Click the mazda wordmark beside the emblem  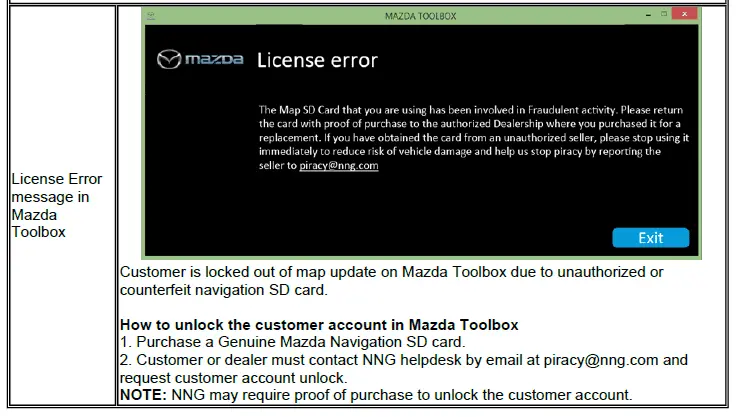click(x=214, y=61)
